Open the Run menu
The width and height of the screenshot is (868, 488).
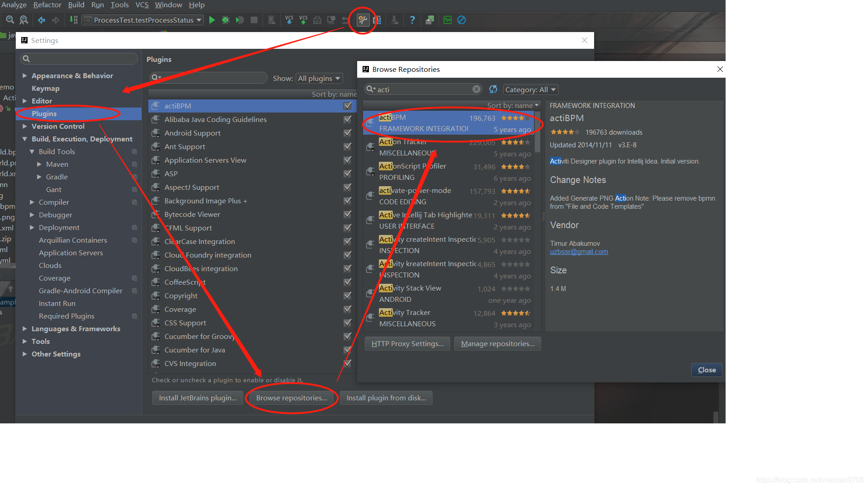tap(98, 5)
